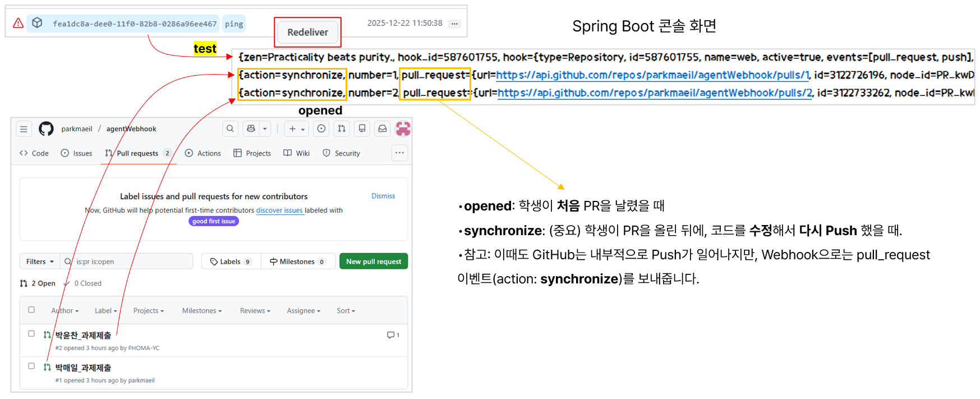This screenshot has width=980, height=399.
Task: Open the parkmaeil owner link
Action: pos(77,129)
